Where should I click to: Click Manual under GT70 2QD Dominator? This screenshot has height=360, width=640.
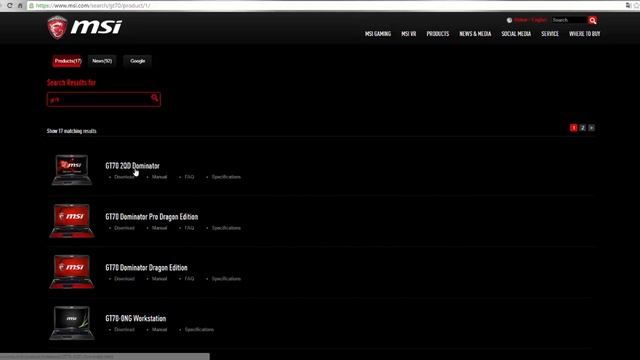[159, 177]
